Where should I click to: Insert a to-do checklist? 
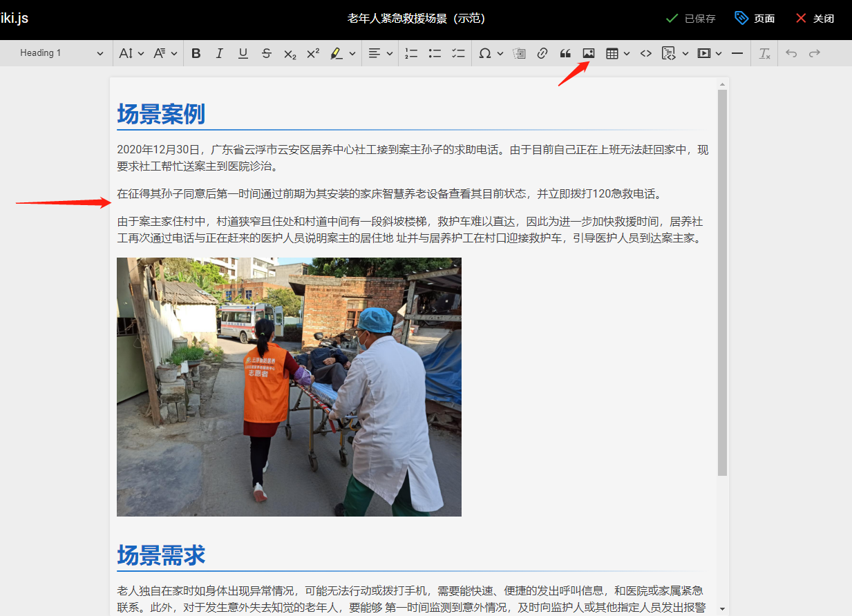(458, 53)
